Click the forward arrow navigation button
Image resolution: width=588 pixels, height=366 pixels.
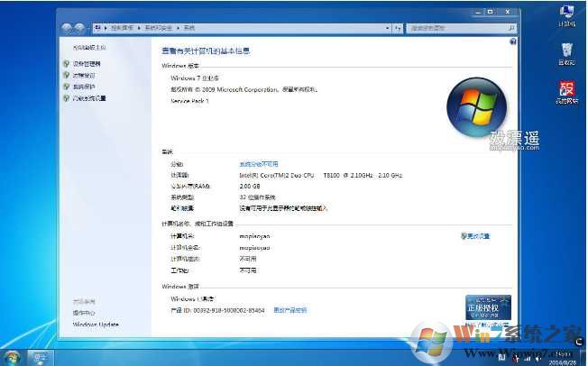(81, 28)
